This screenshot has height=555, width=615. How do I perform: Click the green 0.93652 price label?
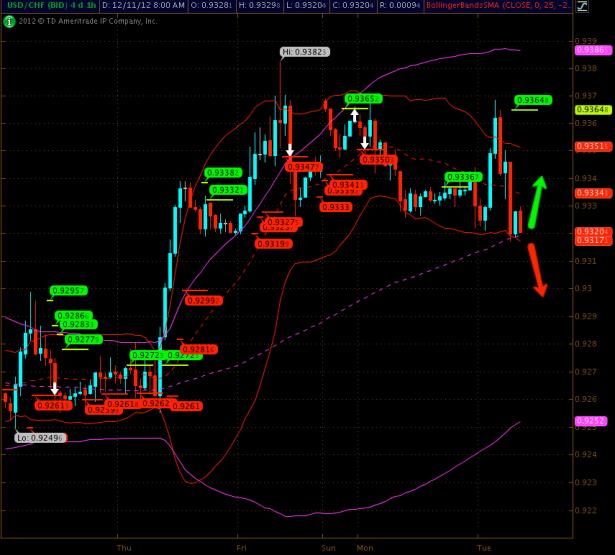(363, 98)
